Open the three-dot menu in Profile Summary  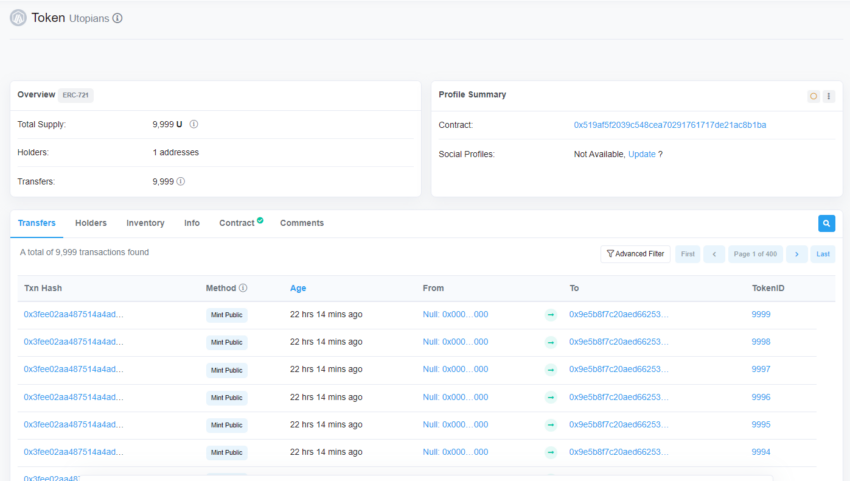(x=828, y=96)
